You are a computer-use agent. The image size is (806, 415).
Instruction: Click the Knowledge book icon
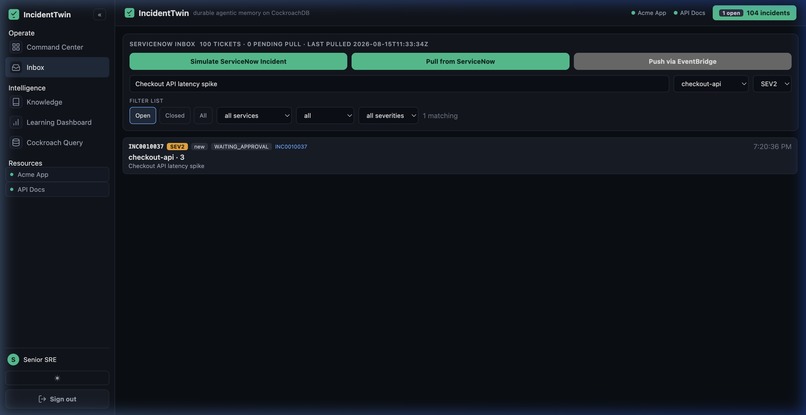click(x=16, y=102)
